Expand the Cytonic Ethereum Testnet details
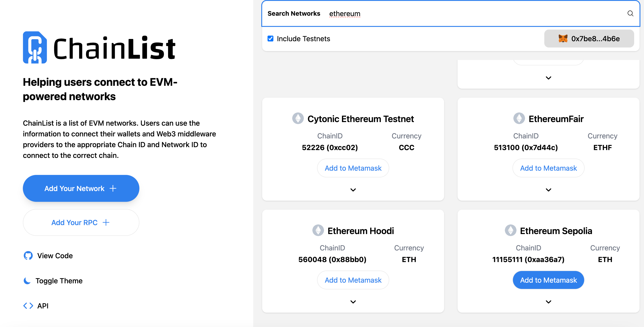 [353, 190]
